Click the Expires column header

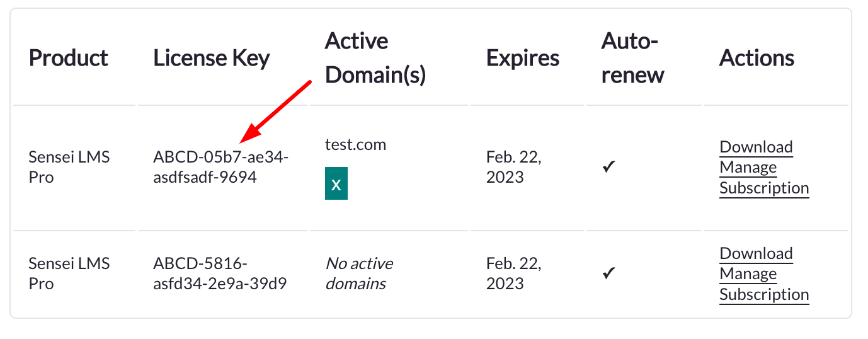pyautogui.click(x=523, y=58)
